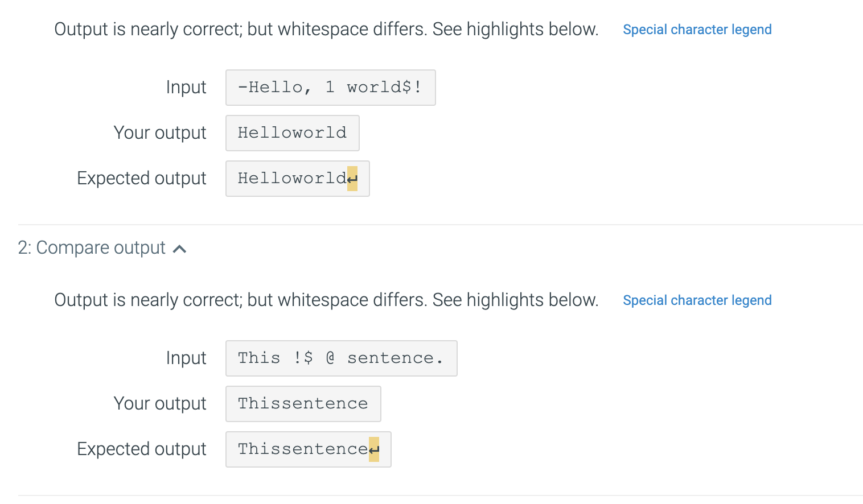Click the input box showing This !$ @ sentence.
Viewport: 863px width, 504px height.
[341, 358]
